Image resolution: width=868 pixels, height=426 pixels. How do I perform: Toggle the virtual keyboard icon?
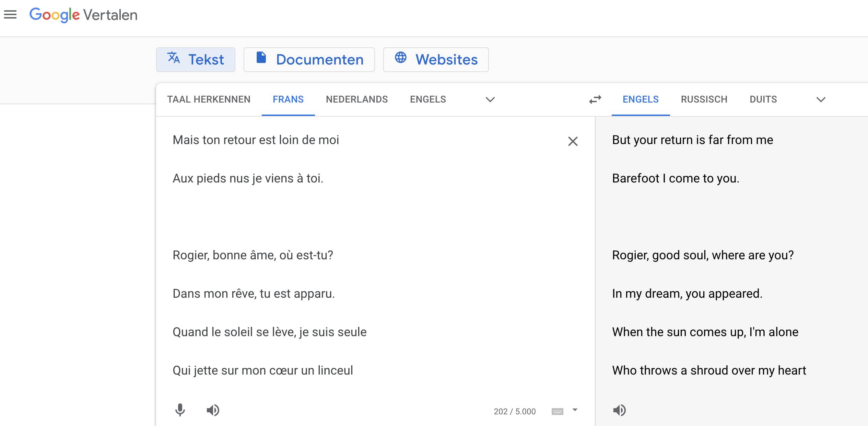click(557, 411)
